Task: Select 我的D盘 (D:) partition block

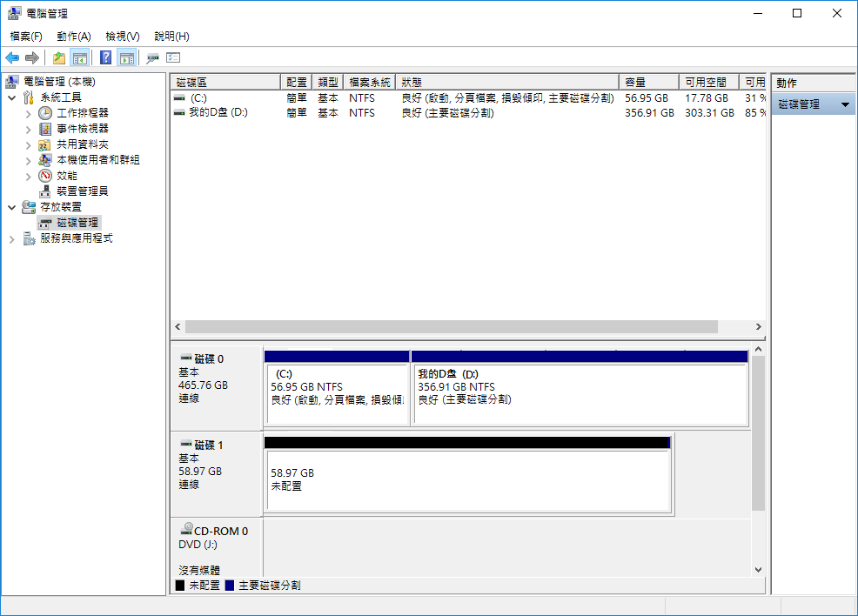Action: tap(580, 388)
